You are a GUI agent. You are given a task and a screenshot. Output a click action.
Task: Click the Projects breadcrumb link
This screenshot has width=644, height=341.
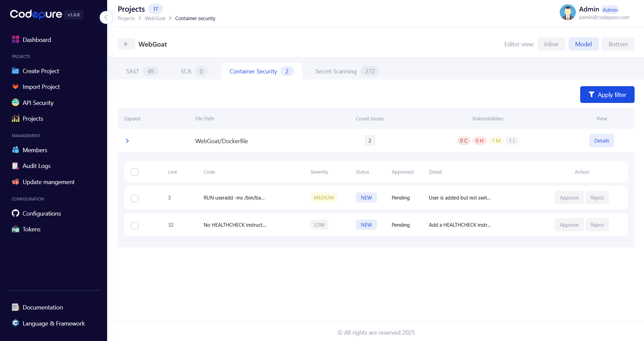[x=126, y=18]
